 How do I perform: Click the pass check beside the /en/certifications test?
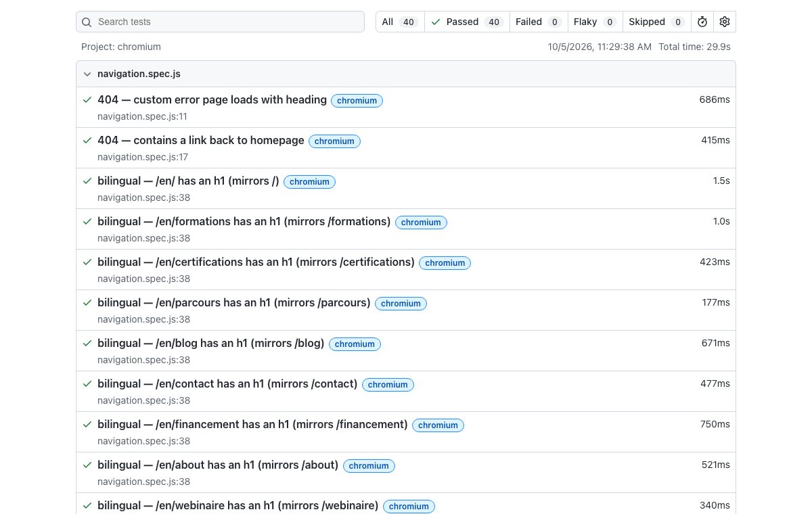(x=87, y=262)
